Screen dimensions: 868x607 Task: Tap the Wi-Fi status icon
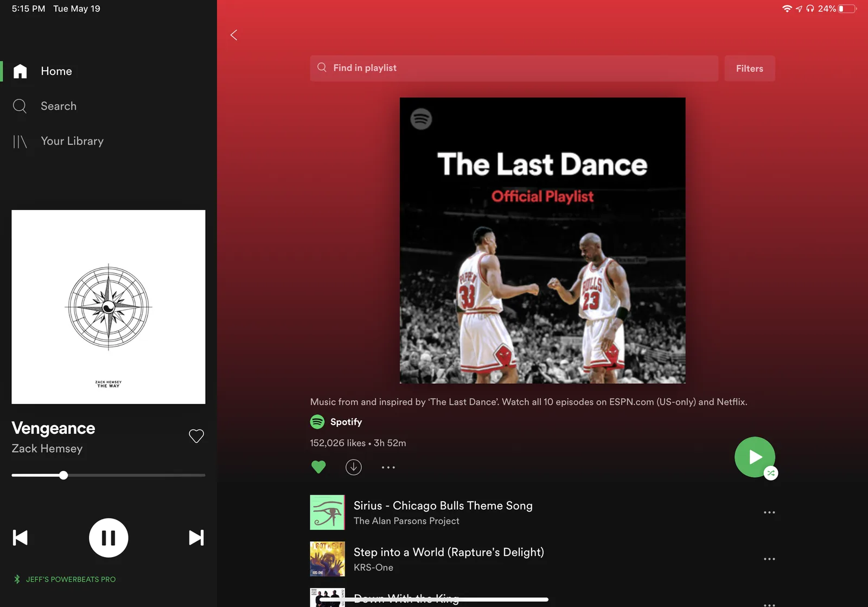[787, 9]
